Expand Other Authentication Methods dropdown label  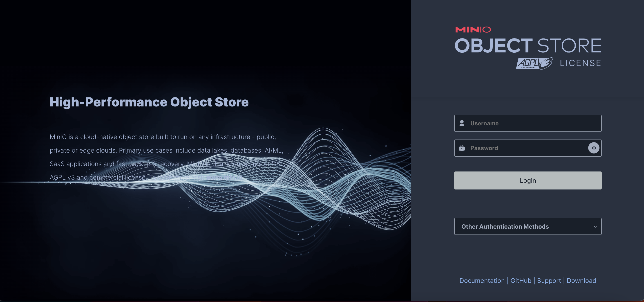(x=505, y=226)
